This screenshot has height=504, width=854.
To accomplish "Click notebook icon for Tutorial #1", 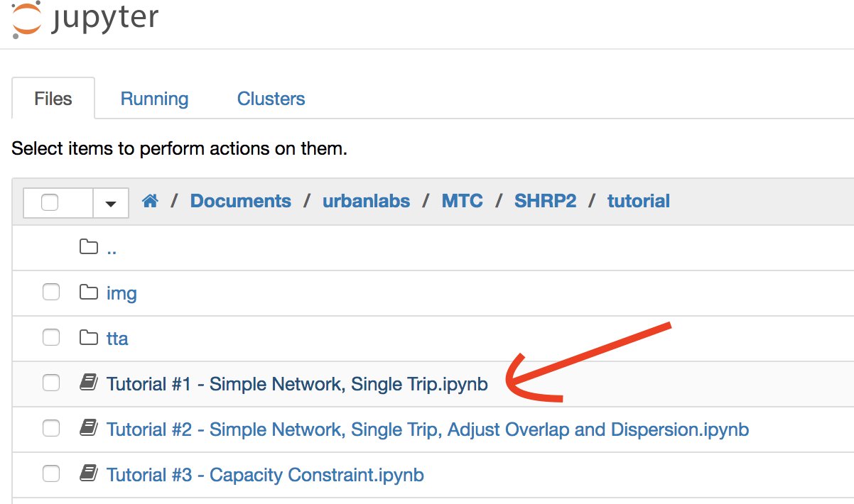I will pyautogui.click(x=88, y=383).
